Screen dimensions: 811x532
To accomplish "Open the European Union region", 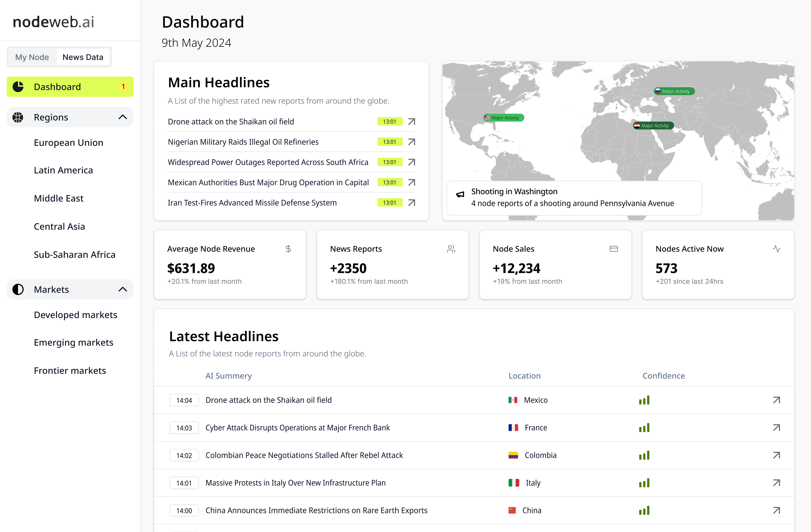I will (68, 143).
